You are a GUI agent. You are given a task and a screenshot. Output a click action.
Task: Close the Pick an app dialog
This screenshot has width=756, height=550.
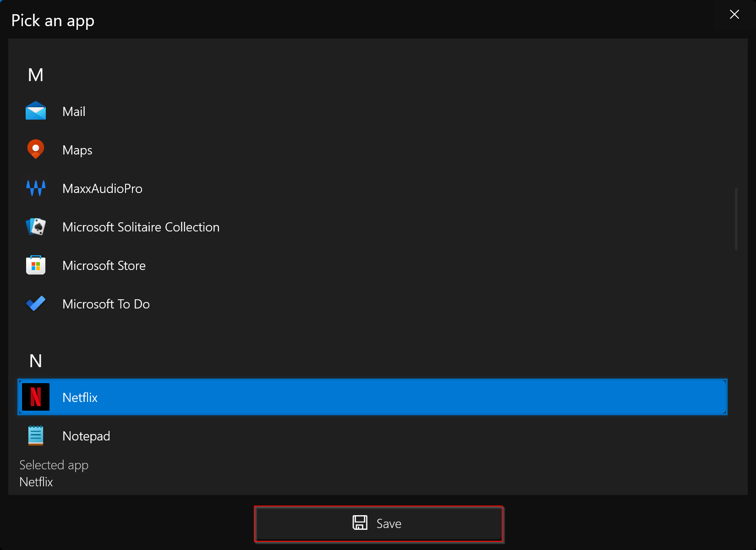[x=734, y=15]
